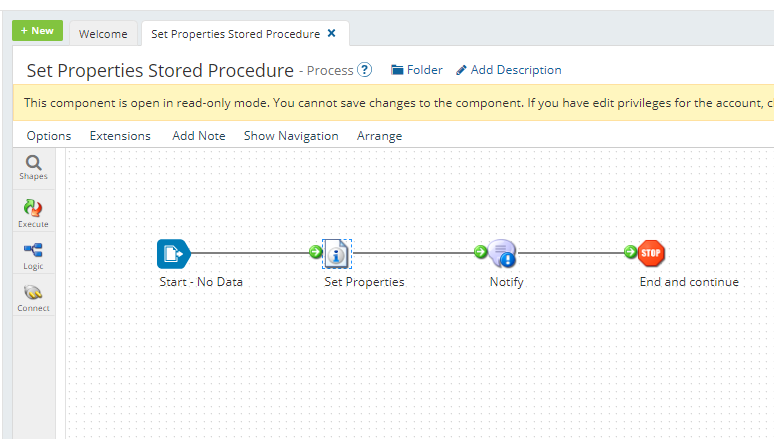Open the Execute shapes palette
Viewport: 774px width, 439px height.
(33, 212)
